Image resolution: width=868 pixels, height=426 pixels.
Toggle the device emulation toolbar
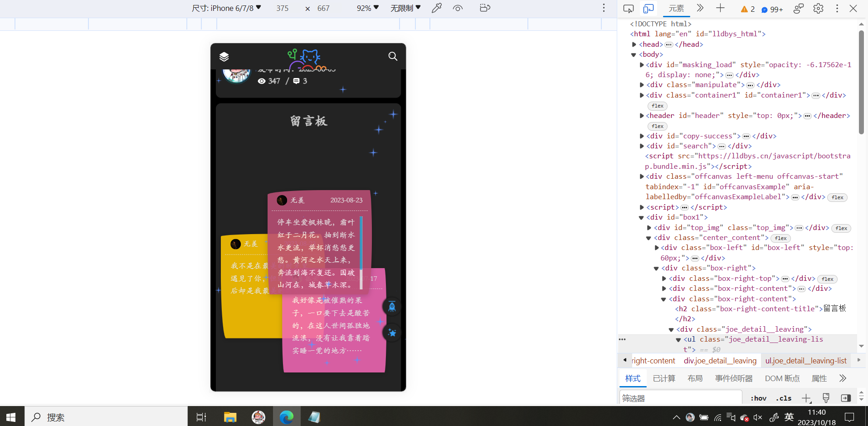point(649,8)
